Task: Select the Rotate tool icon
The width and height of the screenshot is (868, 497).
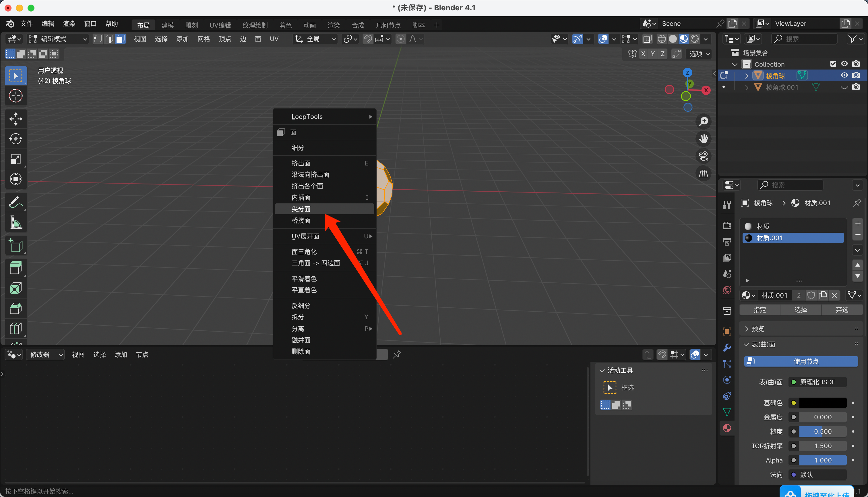Action: [x=16, y=139]
